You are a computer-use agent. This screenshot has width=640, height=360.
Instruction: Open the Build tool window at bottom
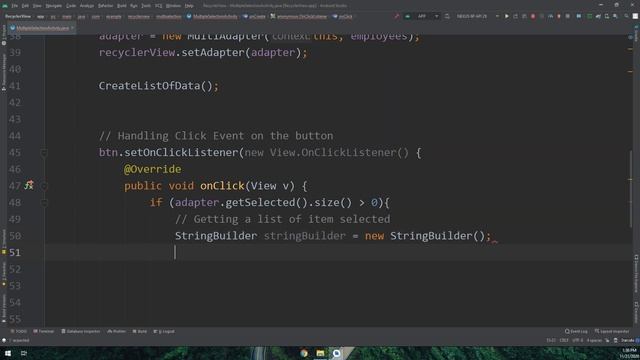[140, 331]
